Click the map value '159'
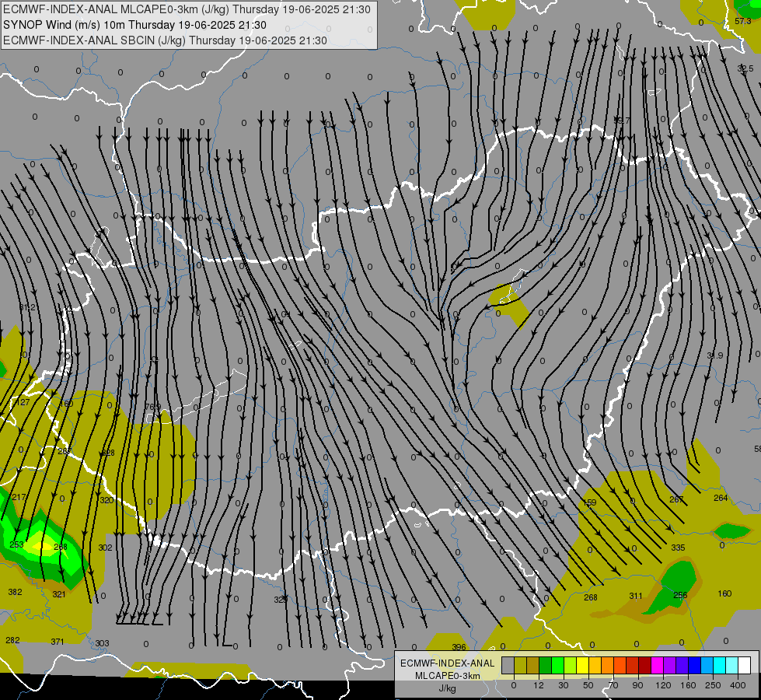 click(x=590, y=502)
